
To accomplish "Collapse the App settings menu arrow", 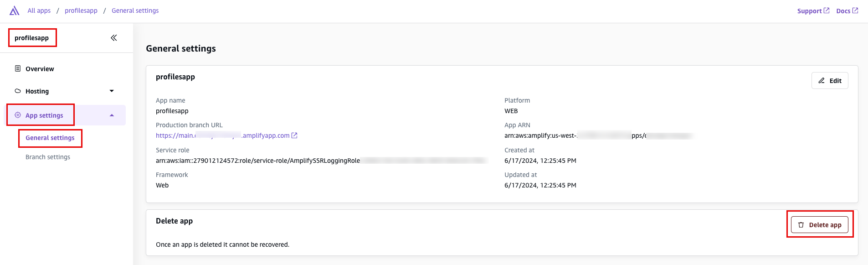I will (112, 115).
